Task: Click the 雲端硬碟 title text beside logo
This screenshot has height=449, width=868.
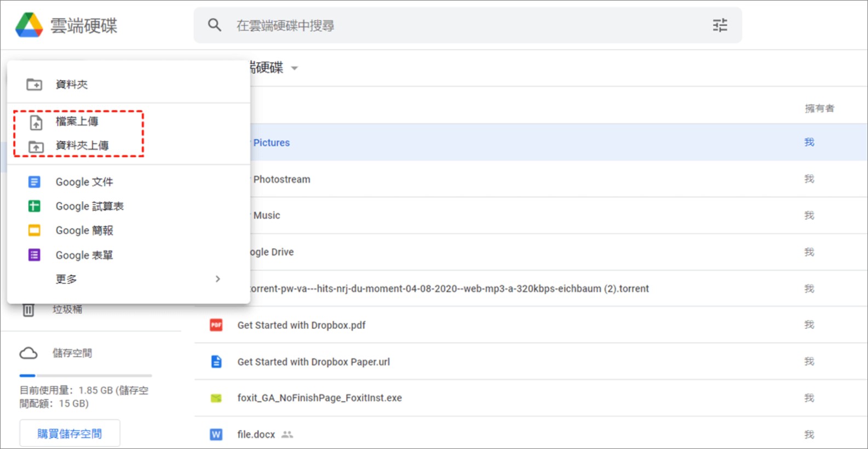Action: 84,26
